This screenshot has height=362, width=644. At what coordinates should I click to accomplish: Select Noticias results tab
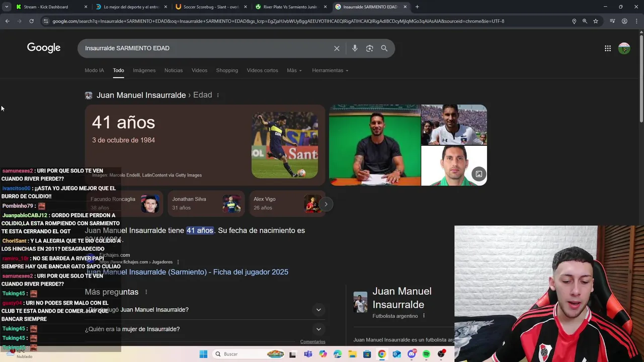pyautogui.click(x=174, y=70)
